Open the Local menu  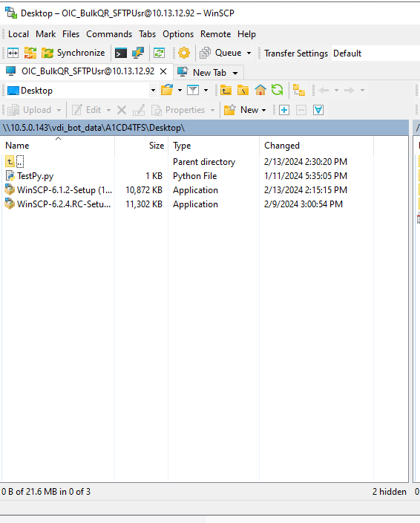[x=19, y=34]
